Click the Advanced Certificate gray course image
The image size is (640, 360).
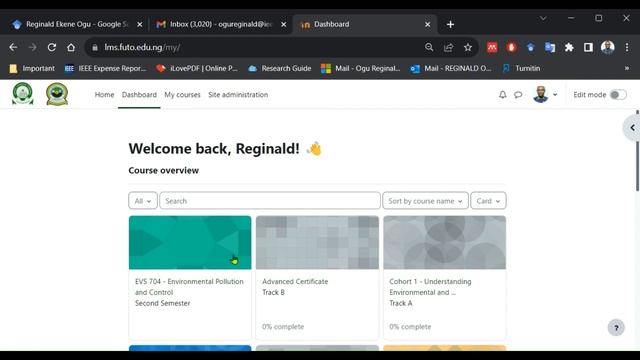[x=317, y=242]
